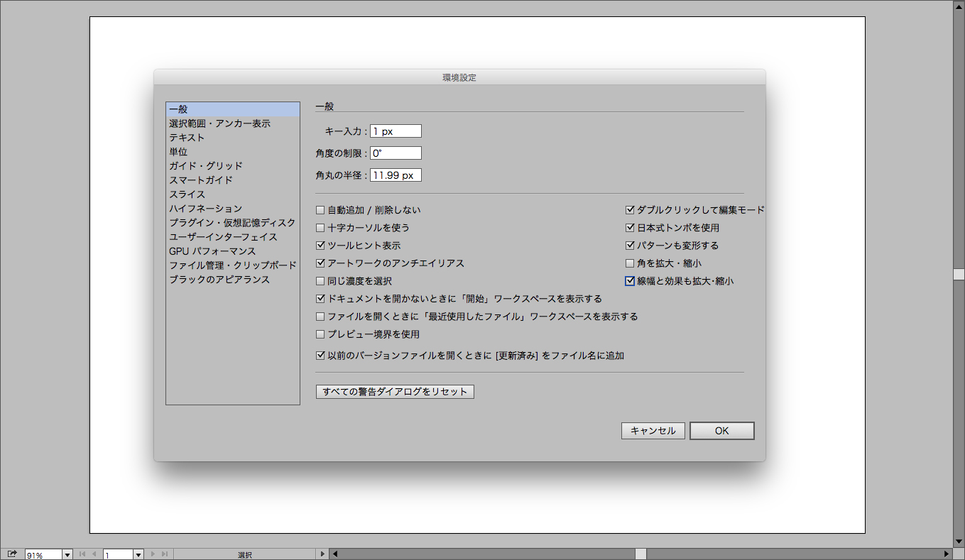Click the キャンセル button
The image size is (965, 560).
pyautogui.click(x=653, y=431)
